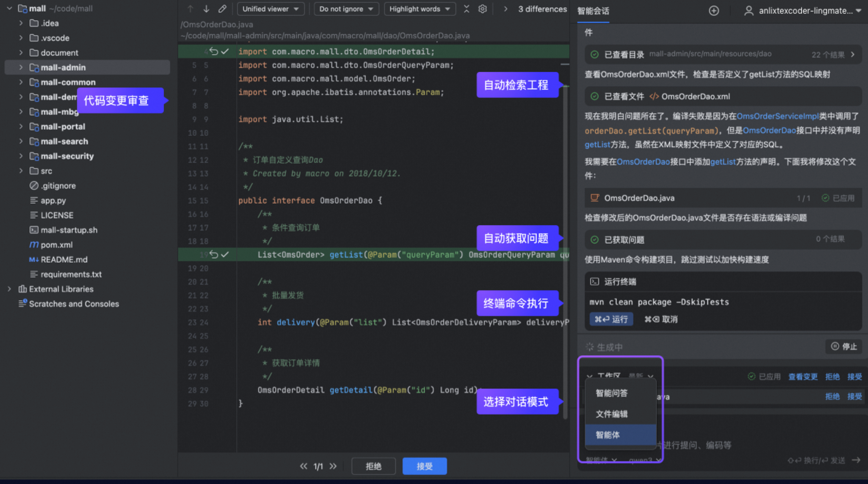Open diff settings gear icon
This screenshot has width=868, height=484.
click(x=482, y=9)
